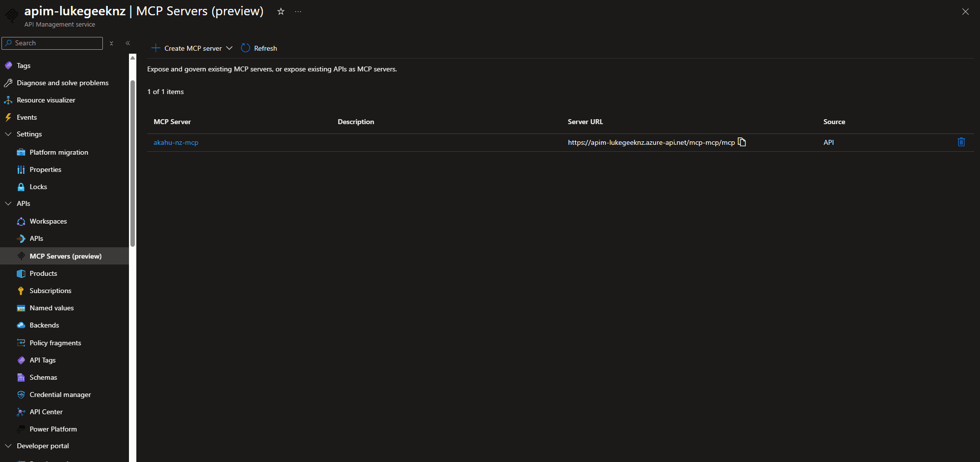Click the API source cell
The width and height of the screenshot is (980, 462).
click(x=829, y=142)
